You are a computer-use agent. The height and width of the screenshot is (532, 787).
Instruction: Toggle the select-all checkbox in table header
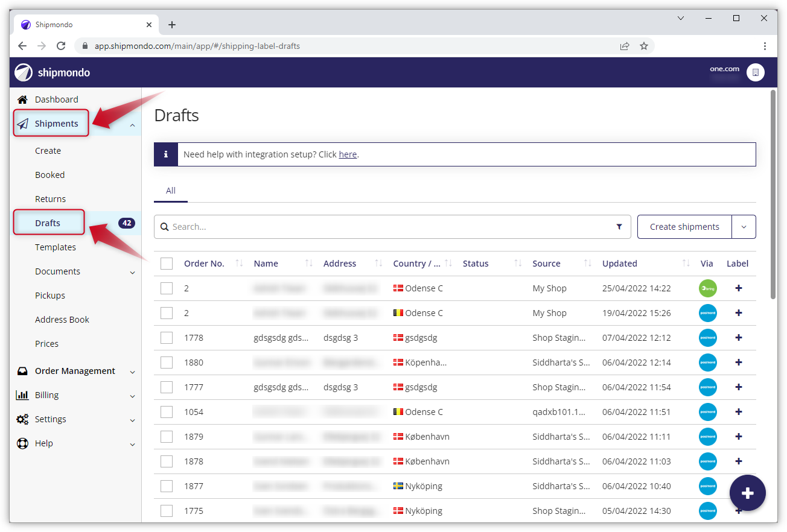tap(167, 264)
